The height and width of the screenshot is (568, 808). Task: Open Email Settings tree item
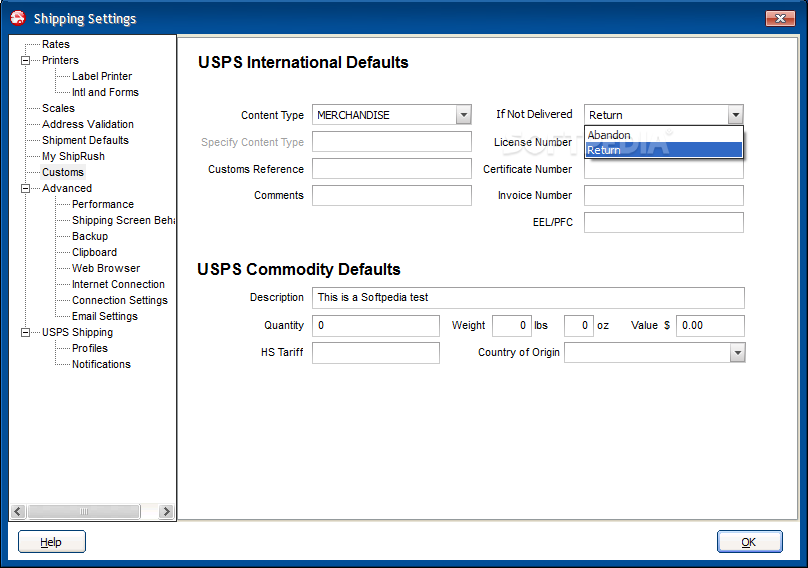[105, 316]
